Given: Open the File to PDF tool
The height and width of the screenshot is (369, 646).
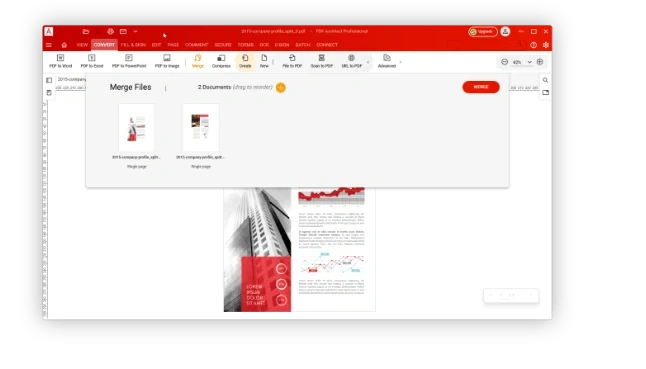Looking at the screenshot, I should [x=292, y=61].
